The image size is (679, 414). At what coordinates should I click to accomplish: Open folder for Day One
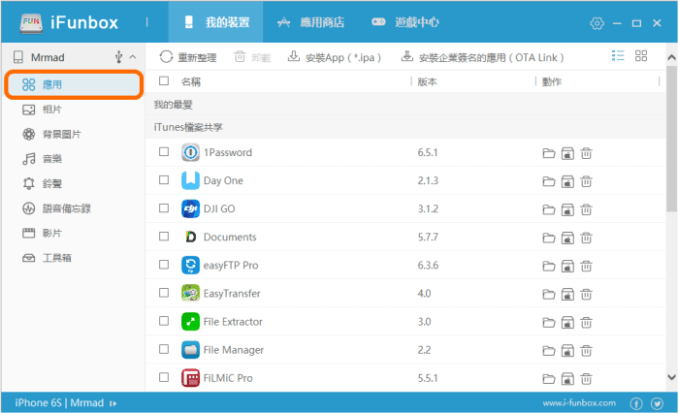click(x=549, y=181)
